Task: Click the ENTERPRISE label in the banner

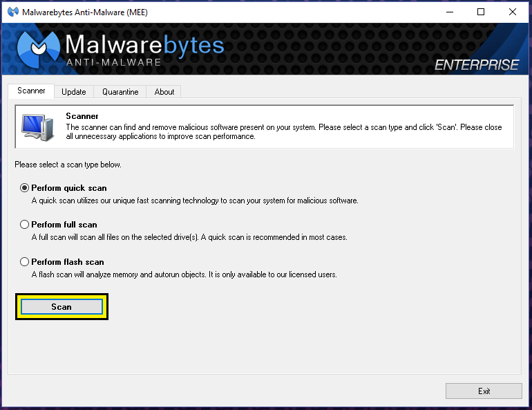Action: coord(476,65)
